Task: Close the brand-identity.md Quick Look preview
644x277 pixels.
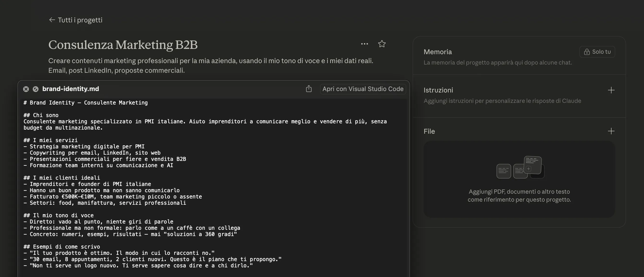Action: (26, 89)
